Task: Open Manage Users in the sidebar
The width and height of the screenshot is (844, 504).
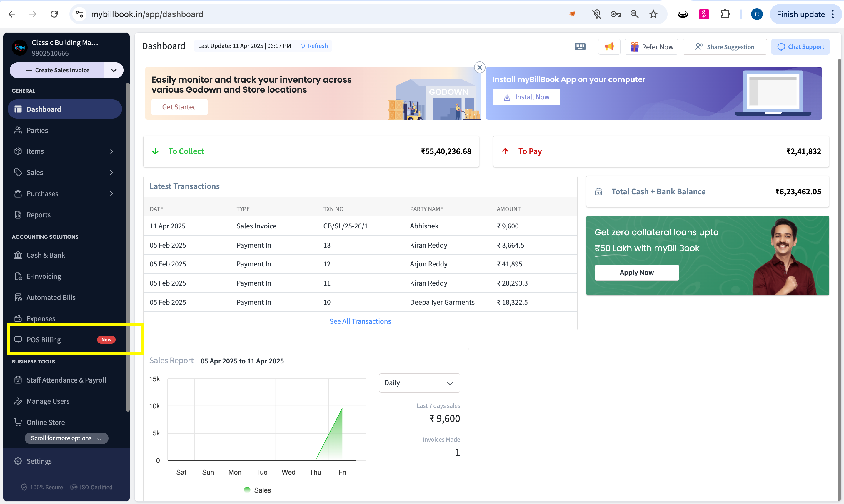Action: click(x=64, y=401)
